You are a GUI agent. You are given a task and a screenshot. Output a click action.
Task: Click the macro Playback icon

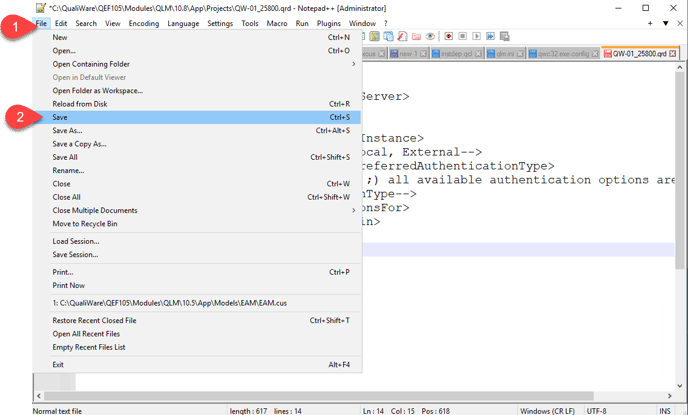point(477,36)
